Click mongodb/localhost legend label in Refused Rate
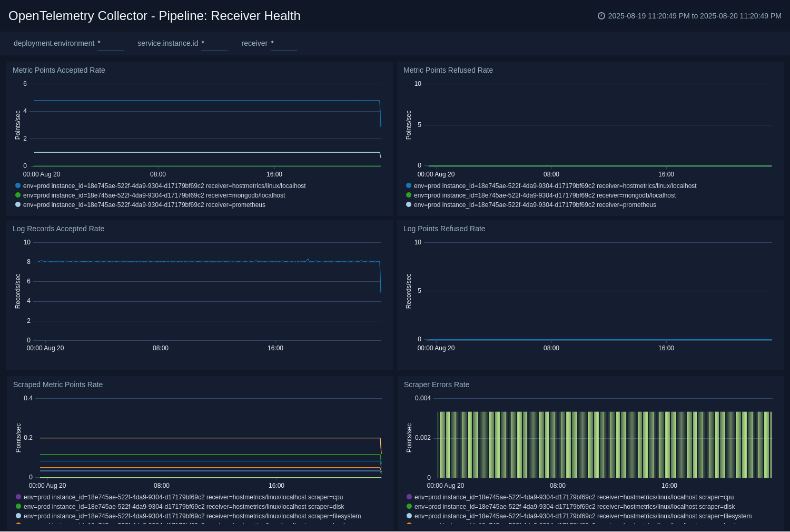Image resolution: width=790 pixels, height=532 pixels. [x=545, y=195]
